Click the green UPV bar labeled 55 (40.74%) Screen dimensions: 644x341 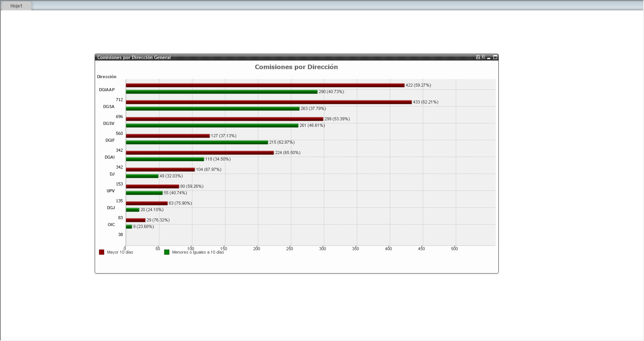[x=145, y=193]
